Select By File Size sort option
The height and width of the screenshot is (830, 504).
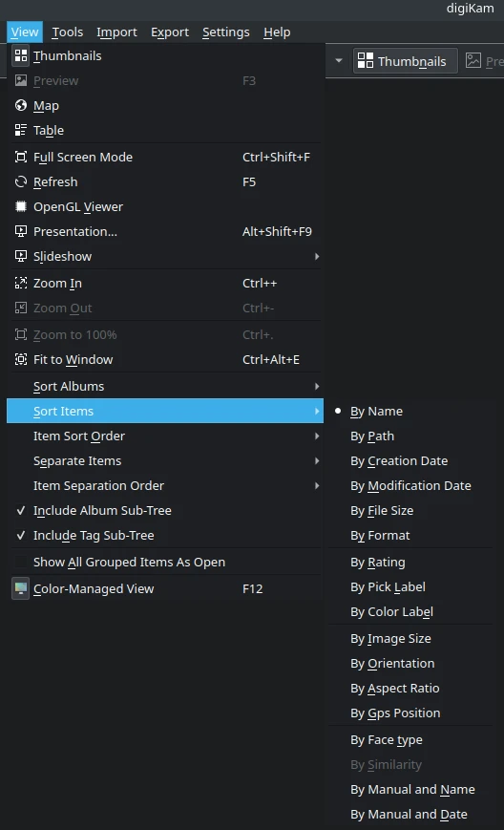click(x=382, y=511)
